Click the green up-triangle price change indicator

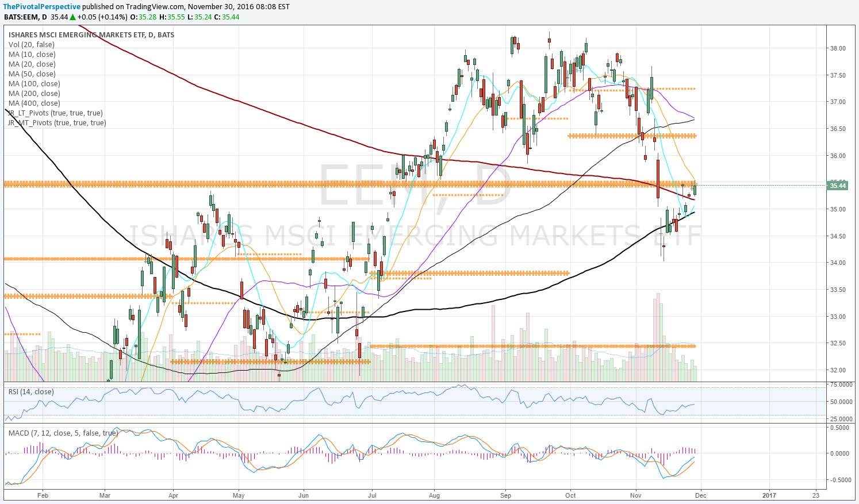click(73, 17)
